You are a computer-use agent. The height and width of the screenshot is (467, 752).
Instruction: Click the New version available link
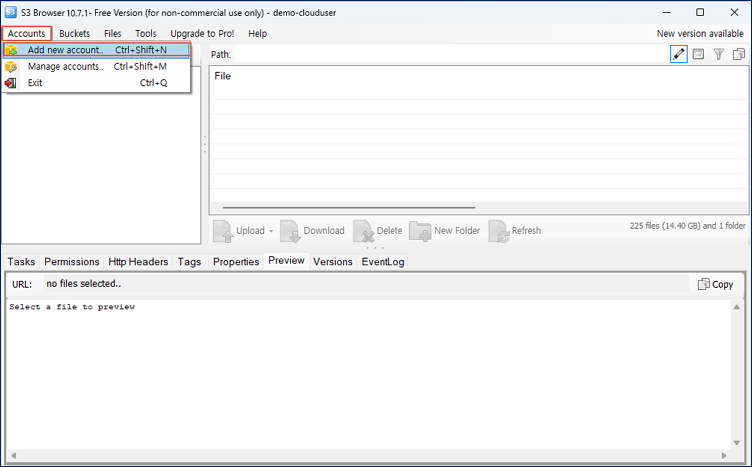click(x=699, y=33)
